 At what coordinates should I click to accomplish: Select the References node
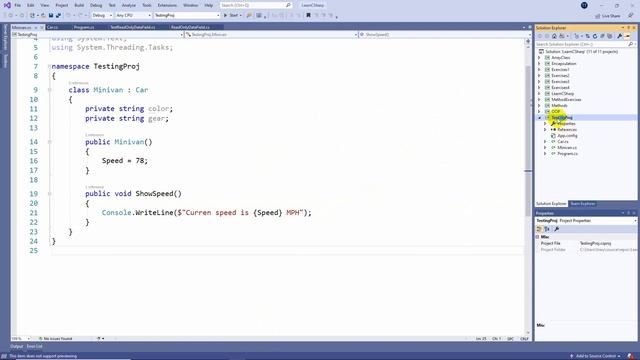[x=567, y=129]
